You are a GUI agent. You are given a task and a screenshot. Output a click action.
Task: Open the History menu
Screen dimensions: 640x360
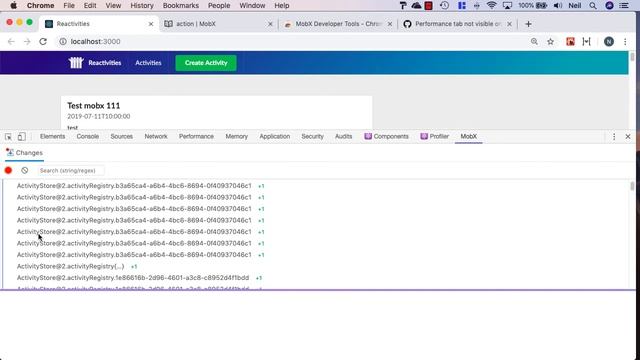(x=142, y=6)
